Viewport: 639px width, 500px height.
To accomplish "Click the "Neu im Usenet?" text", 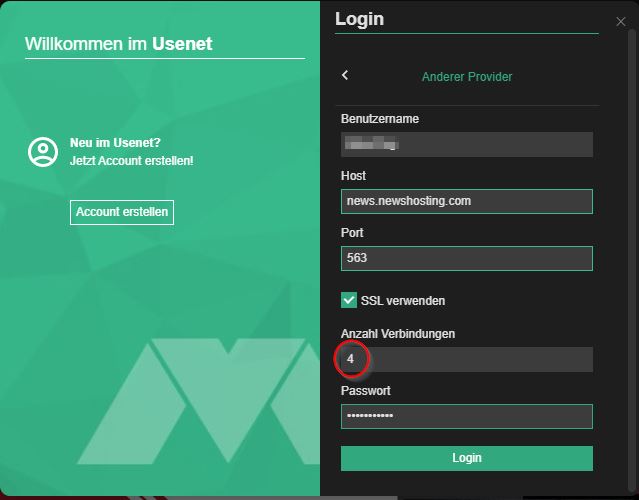I will [115, 143].
